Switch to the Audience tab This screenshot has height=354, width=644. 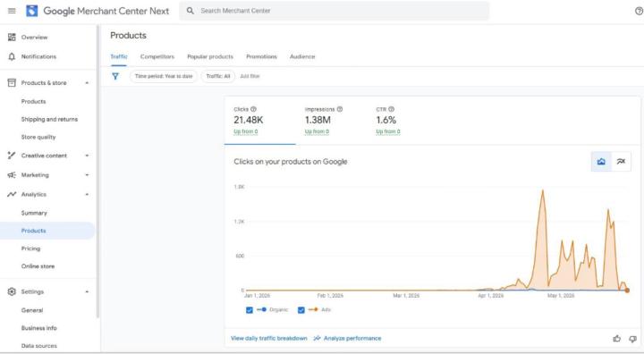coord(302,56)
